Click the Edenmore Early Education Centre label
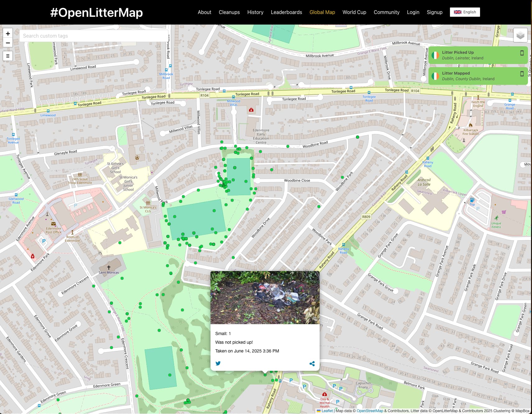Image resolution: width=532 pixels, height=414 pixels. pyautogui.click(x=261, y=136)
